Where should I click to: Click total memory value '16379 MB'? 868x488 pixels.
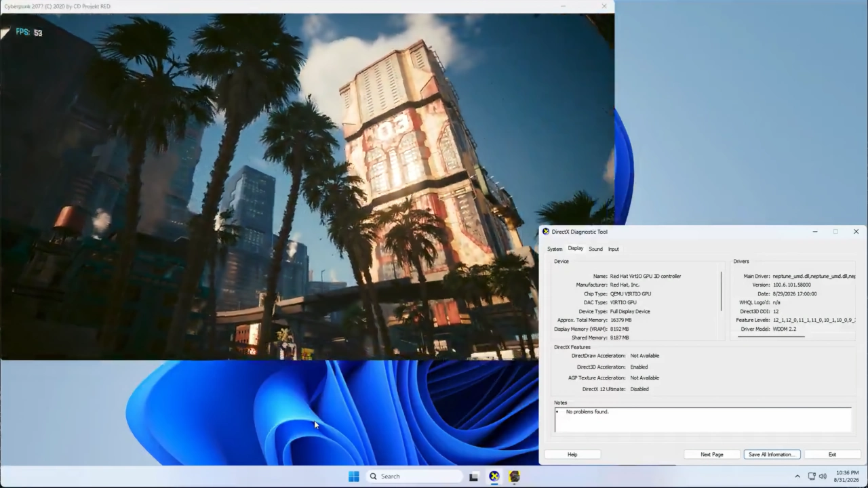tap(620, 321)
